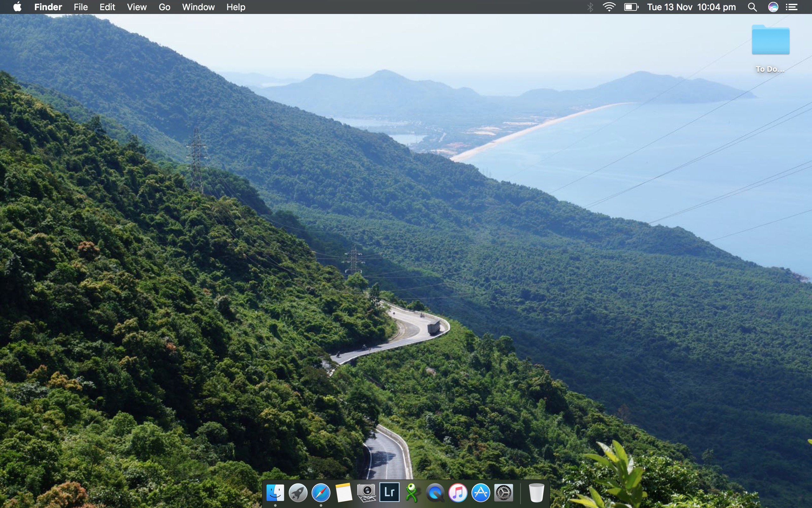Viewport: 812px width, 508px height.
Task: Open Safari compass icon in Dock
Action: coord(321,493)
